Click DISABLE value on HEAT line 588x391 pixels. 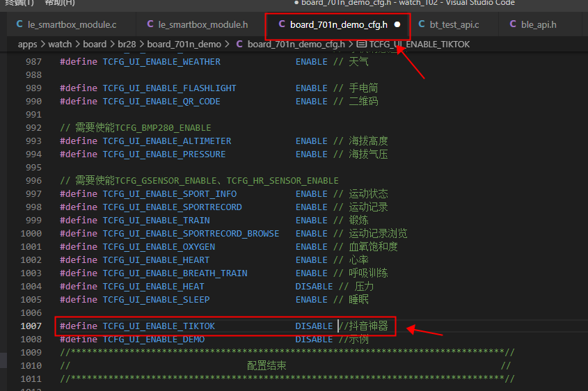click(314, 287)
